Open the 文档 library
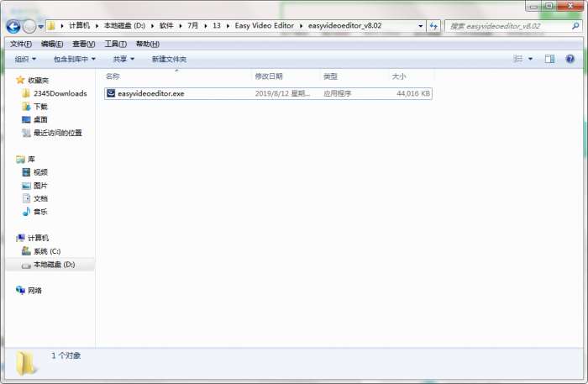The height and width of the screenshot is (384, 588). pyautogui.click(x=40, y=199)
